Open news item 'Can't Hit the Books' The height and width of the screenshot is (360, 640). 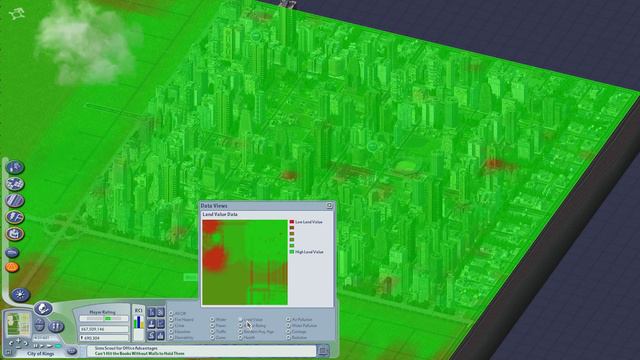click(x=140, y=353)
